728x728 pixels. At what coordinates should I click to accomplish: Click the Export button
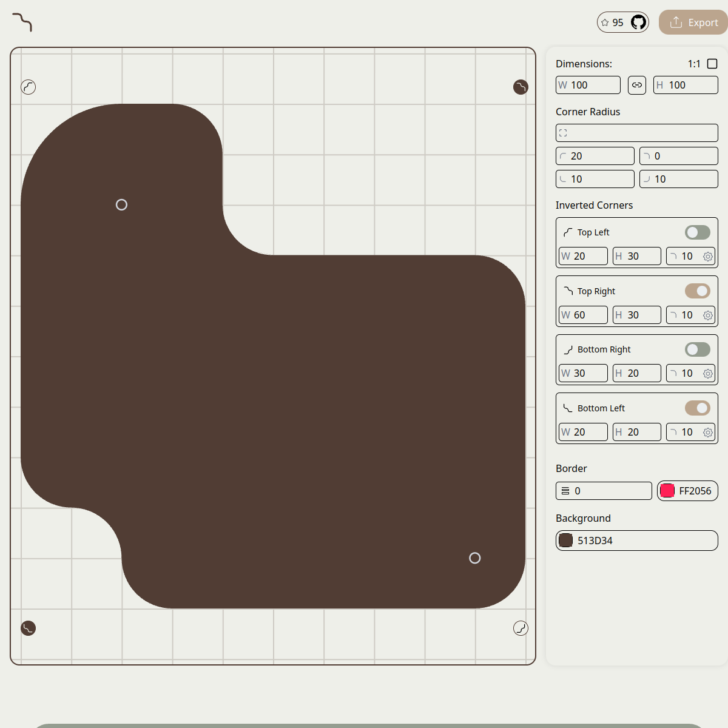point(693,22)
